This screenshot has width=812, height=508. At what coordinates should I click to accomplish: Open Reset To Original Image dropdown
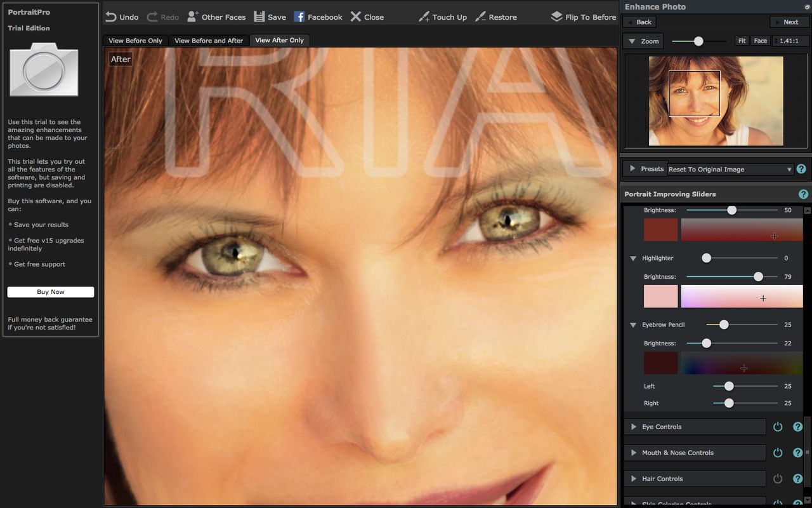730,170
